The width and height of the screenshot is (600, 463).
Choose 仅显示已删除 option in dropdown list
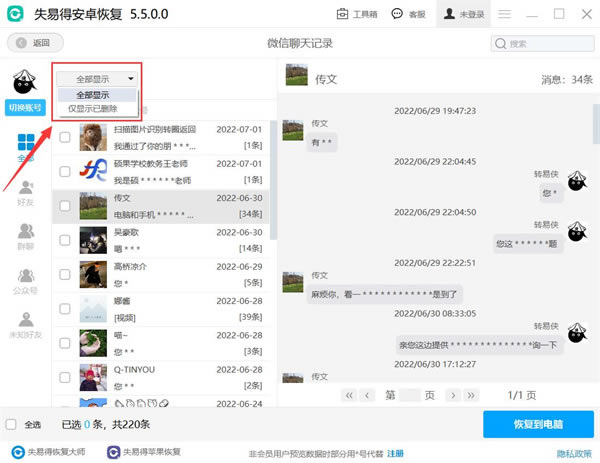(x=96, y=109)
